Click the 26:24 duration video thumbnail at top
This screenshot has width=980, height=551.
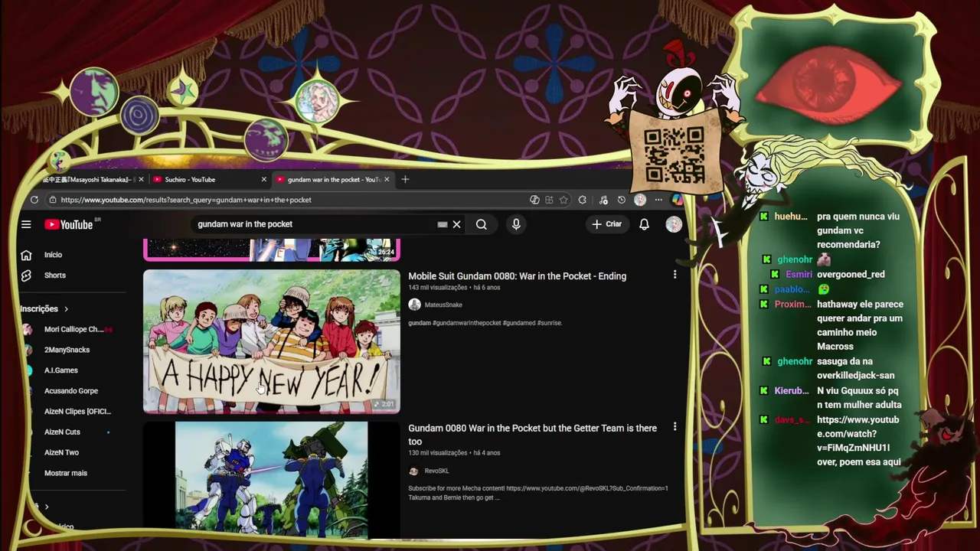point(272,249)
